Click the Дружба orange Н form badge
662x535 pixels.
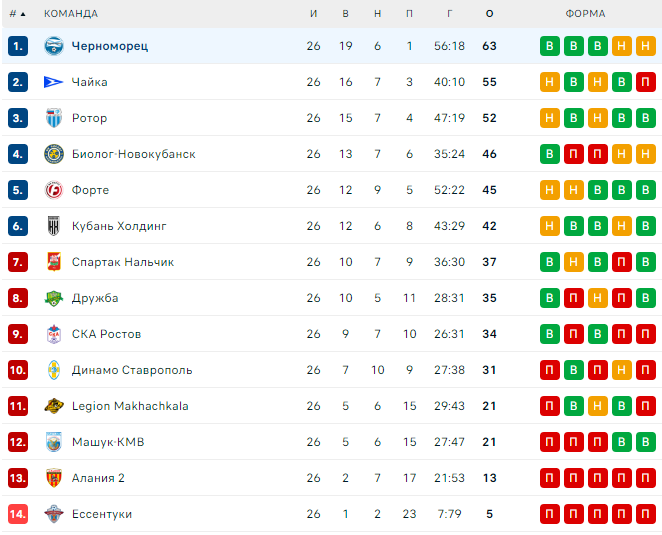point(597,298)
